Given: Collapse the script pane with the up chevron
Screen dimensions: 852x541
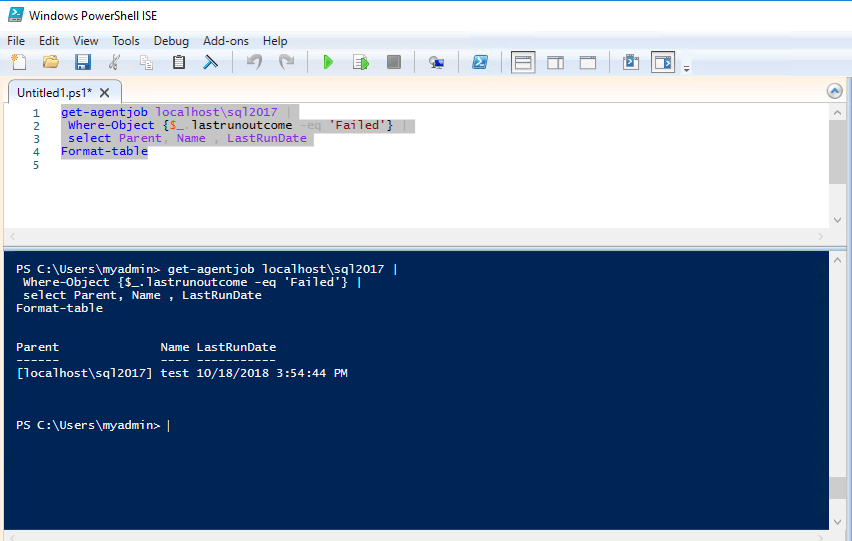Looking at the screenshot, I should [835, 91].
